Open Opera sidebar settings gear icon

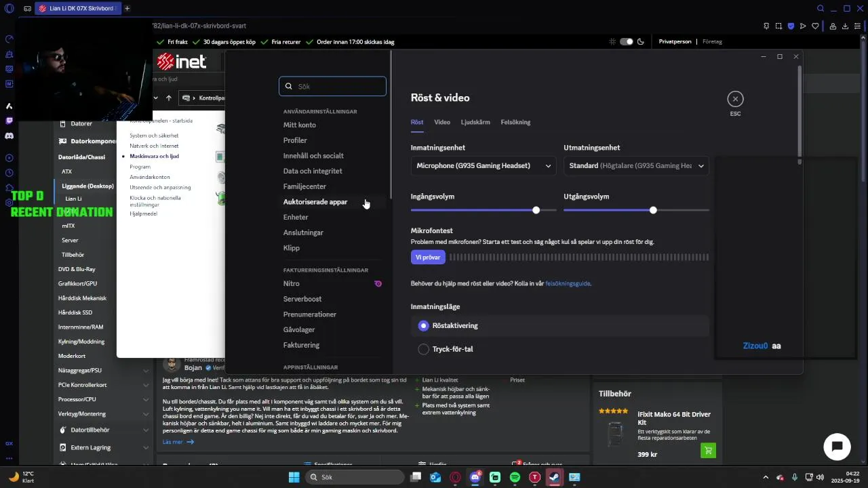[x=9, y=203]
